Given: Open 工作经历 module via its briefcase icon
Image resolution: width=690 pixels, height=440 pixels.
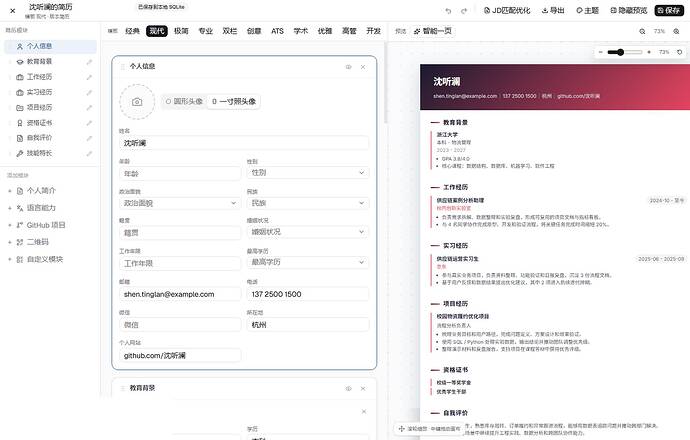Looking at the screenshot, I should pyautogui.click(x=20, y=77).
